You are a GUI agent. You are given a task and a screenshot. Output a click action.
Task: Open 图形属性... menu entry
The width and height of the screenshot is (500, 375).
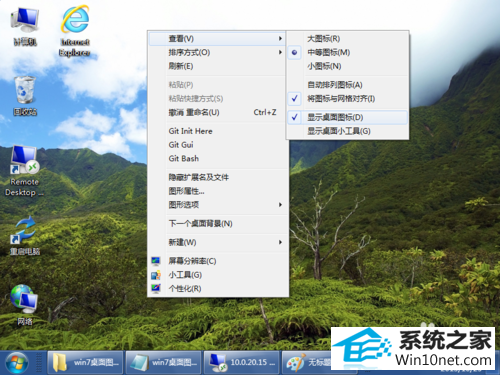point(218,191)
